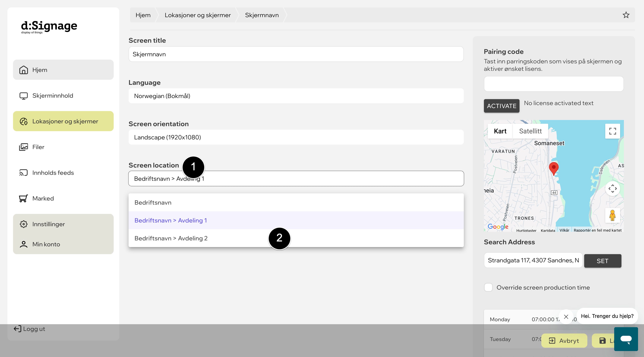Click the SET address button
Screen dimensions: 644x357
point(602,261)
